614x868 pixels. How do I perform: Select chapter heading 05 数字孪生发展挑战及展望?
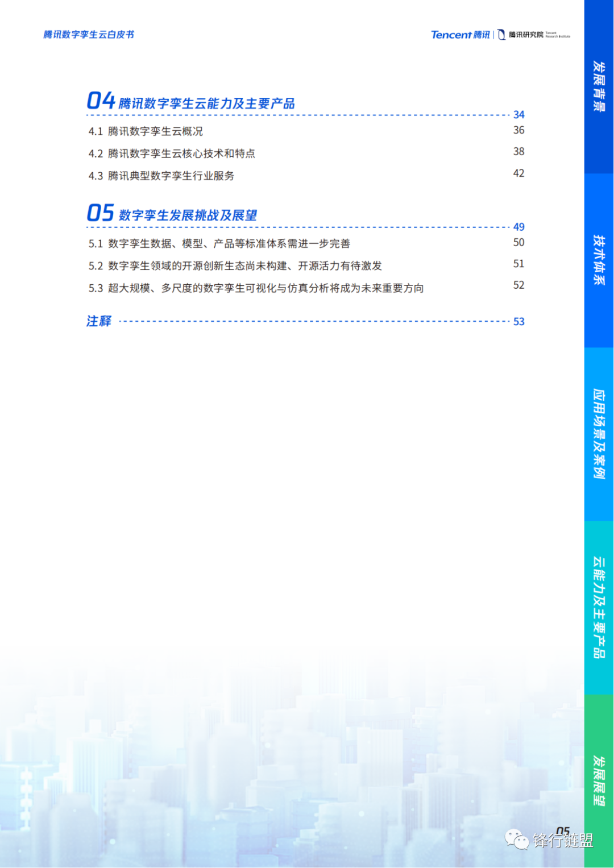point(172,213)
